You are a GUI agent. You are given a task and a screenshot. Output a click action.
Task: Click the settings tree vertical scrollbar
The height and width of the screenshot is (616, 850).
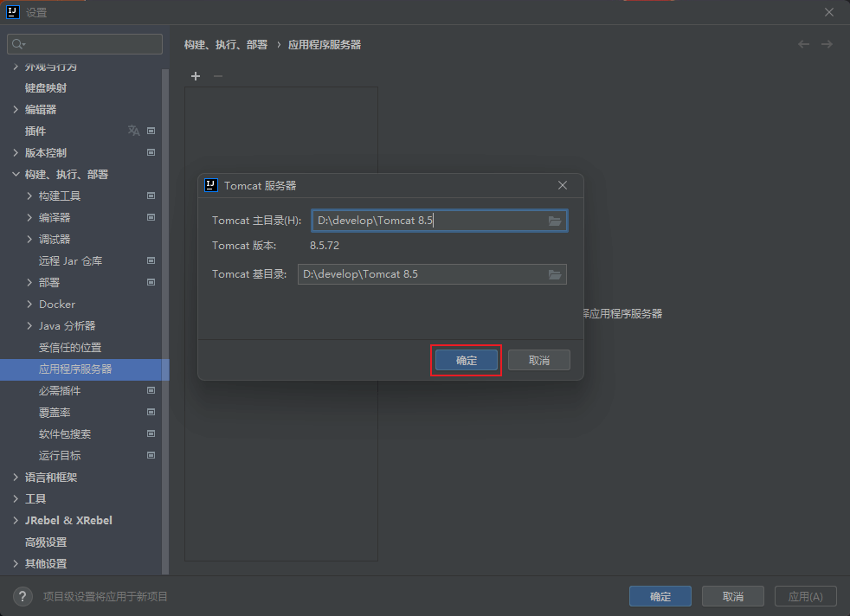(x=165, y=321)
